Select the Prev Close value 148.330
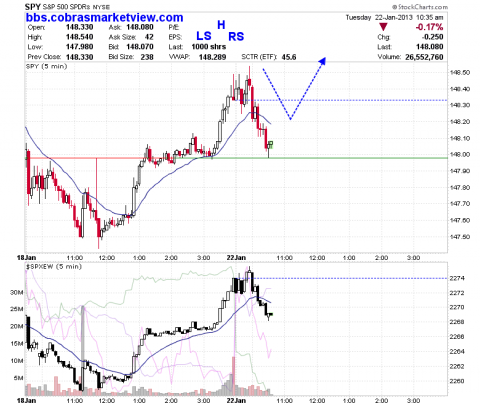Image resolution: width=480 pixels, height=406 pixels. click(x=80, y=57)
